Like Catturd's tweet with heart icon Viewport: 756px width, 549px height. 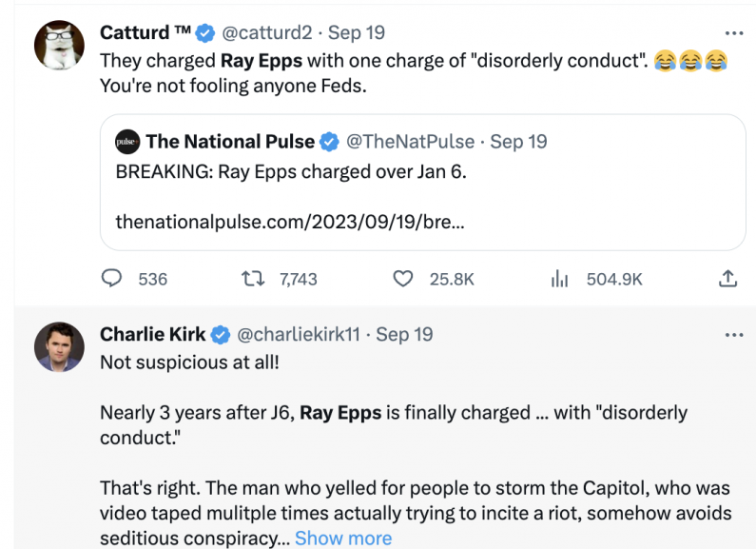tap(403, 279)
